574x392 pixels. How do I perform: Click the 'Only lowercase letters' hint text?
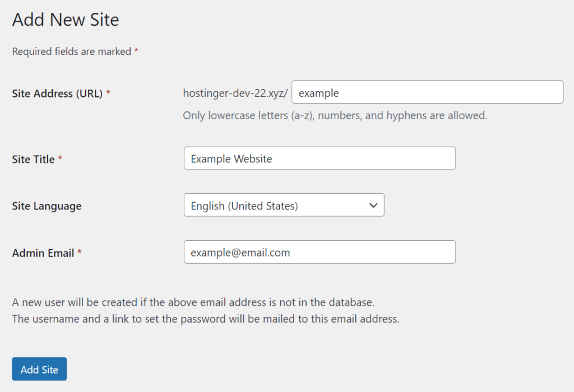[x=335, y=115]
